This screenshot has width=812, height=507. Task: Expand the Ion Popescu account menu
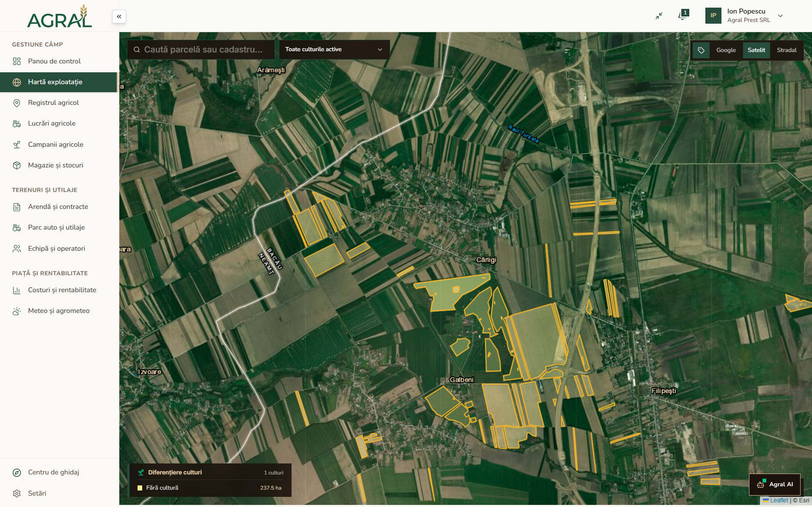pyautogui.click(x=780, y=16)
